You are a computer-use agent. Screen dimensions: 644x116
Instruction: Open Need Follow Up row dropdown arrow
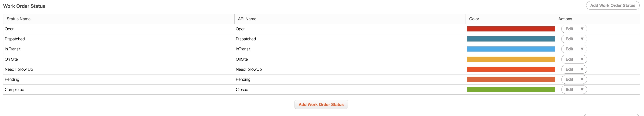click(x=582, y=69)
